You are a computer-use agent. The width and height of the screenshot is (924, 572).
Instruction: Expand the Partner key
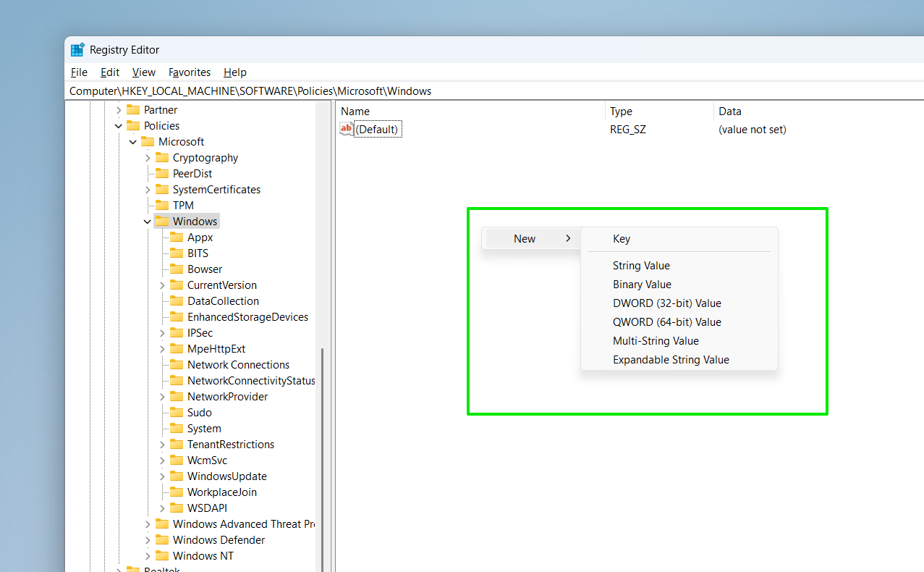click(x=119, y=110)
